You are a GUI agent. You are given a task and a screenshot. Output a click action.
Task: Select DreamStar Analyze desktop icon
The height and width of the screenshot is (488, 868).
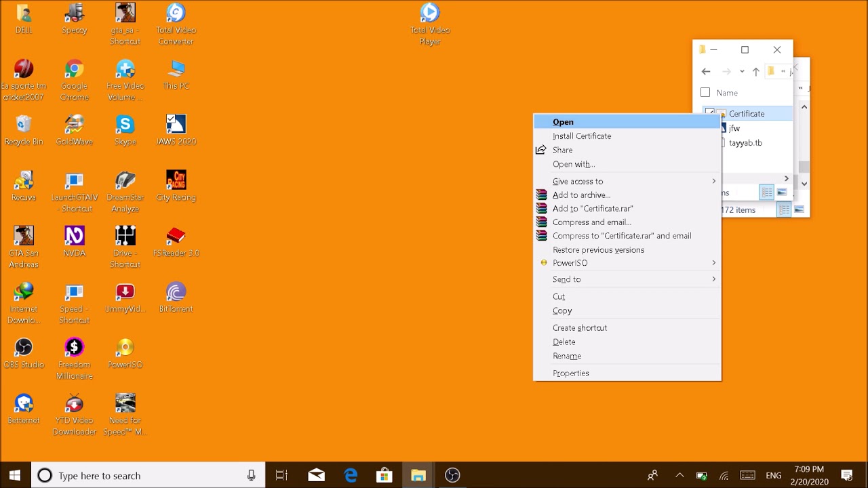(x=125, y=192)
